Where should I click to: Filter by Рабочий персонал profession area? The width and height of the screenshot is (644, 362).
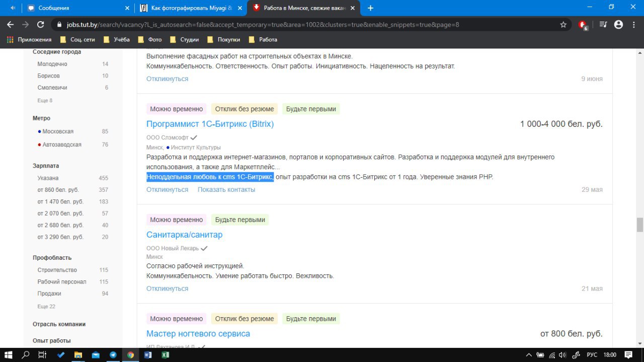click(x=61, y=281)
